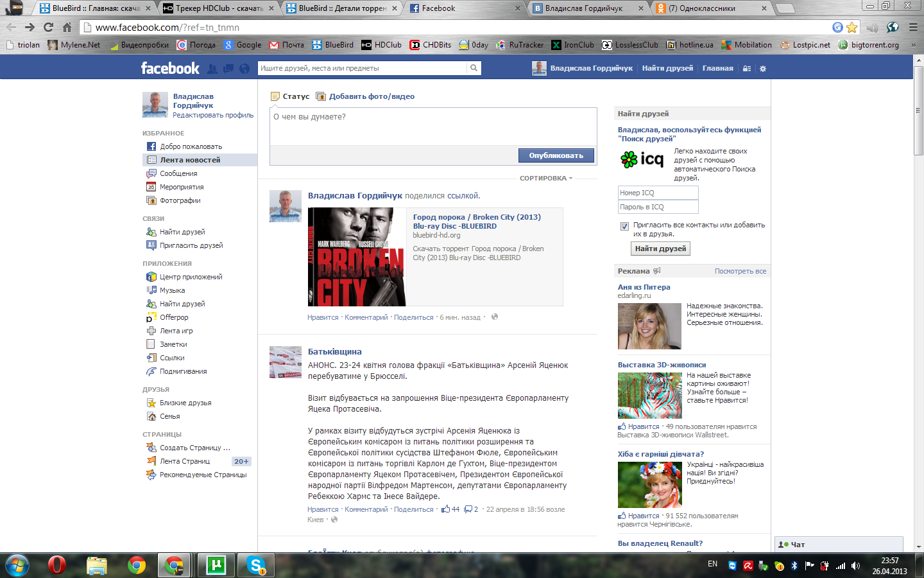Click the Опубликовать button
The image size is (924, 578).
pos(556,155)
